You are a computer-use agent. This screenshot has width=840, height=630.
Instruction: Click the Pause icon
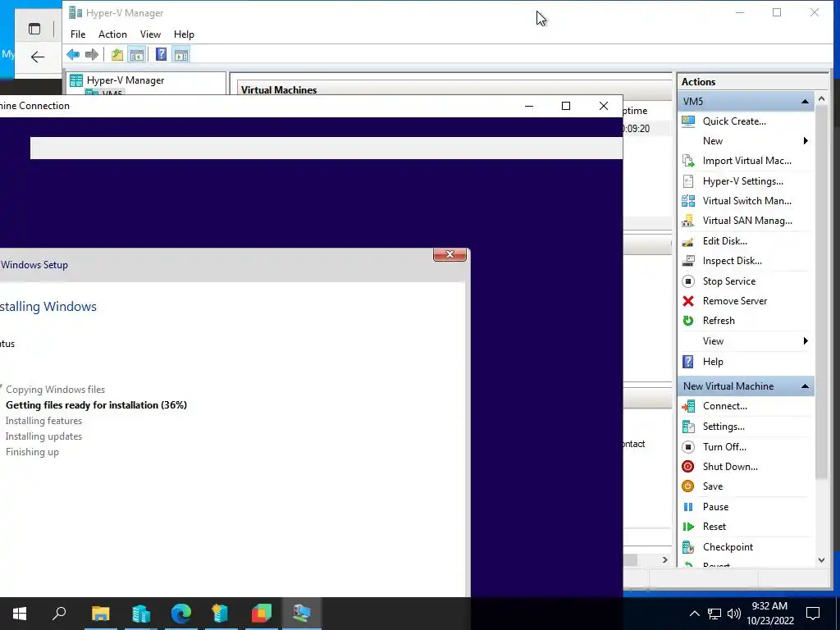tap(688, 507)
